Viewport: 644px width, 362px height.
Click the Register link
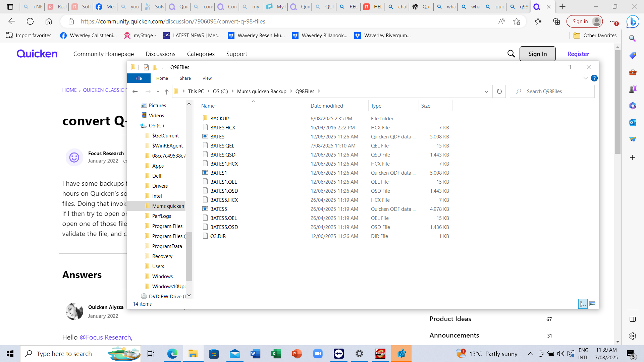[578, 54]
